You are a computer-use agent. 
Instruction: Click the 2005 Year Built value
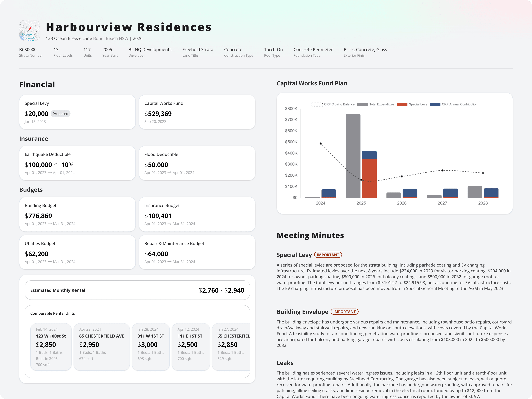tap(107, 50)
